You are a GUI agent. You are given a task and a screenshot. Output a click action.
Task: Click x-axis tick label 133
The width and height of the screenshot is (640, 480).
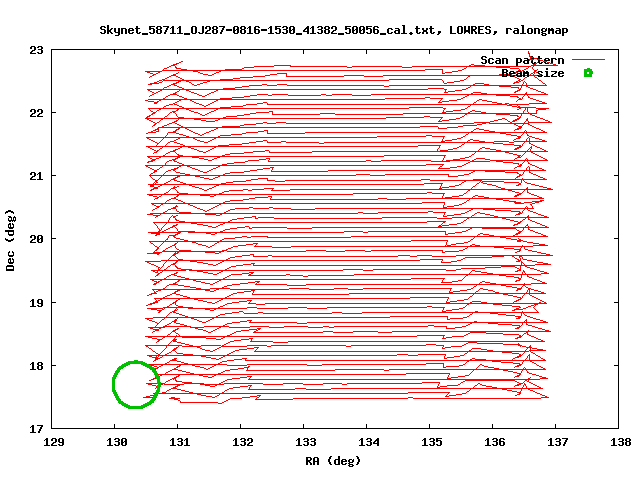click(x=305, y=442)
